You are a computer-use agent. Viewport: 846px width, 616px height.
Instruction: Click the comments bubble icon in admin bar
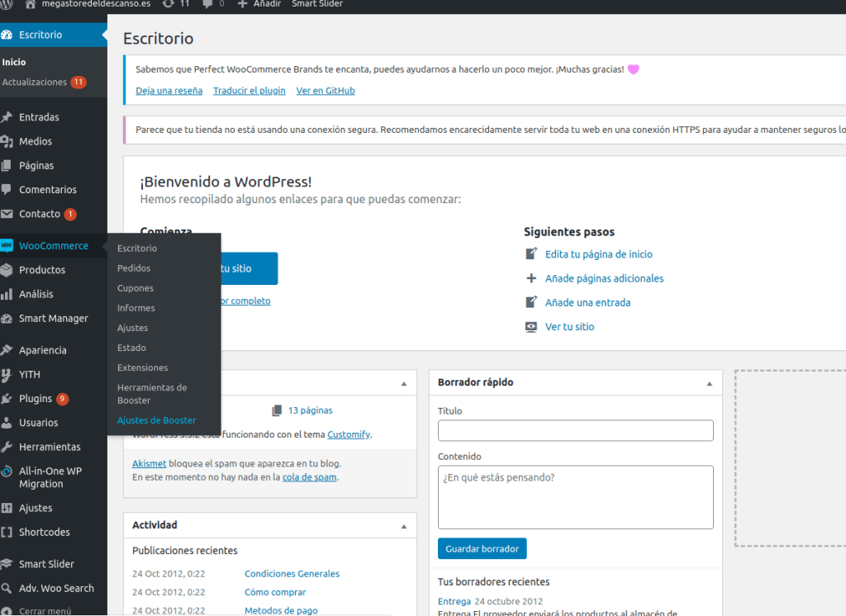pos(207,4)
